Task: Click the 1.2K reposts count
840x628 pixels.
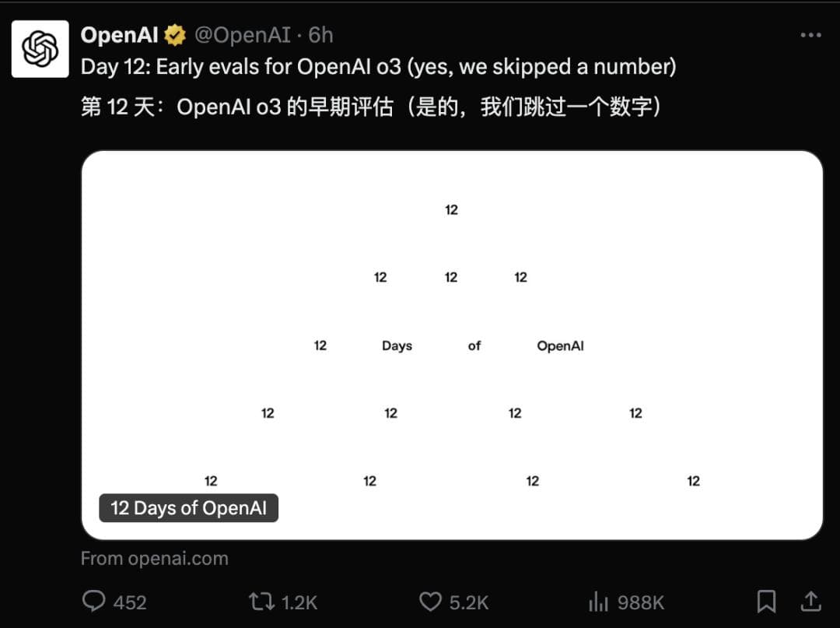Action: (x=300, y=602)
